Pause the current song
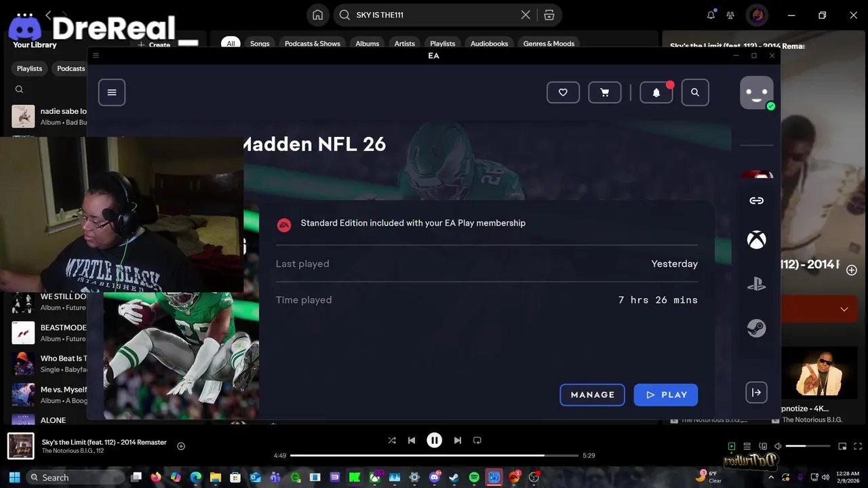The height and width of the screenshot is (488, 868). [x=435, y=440]
